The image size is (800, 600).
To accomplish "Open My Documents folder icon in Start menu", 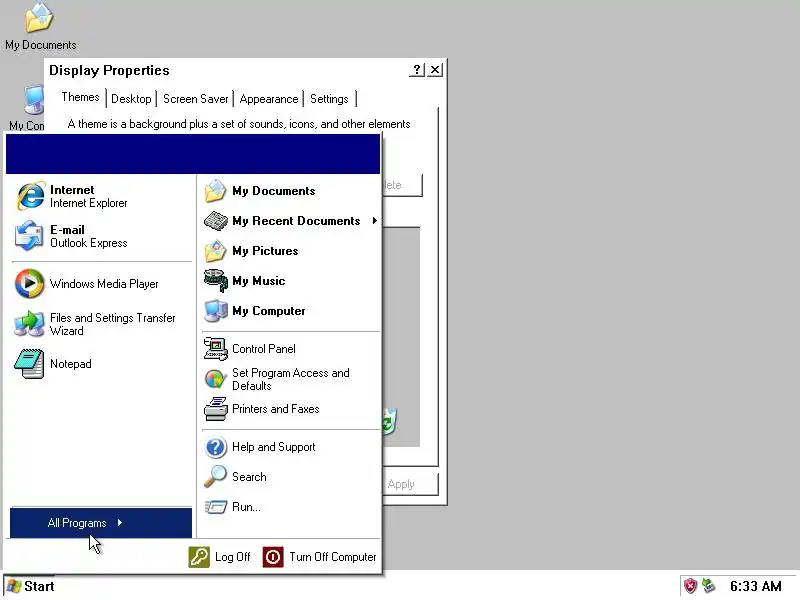I will pos(215,191).
